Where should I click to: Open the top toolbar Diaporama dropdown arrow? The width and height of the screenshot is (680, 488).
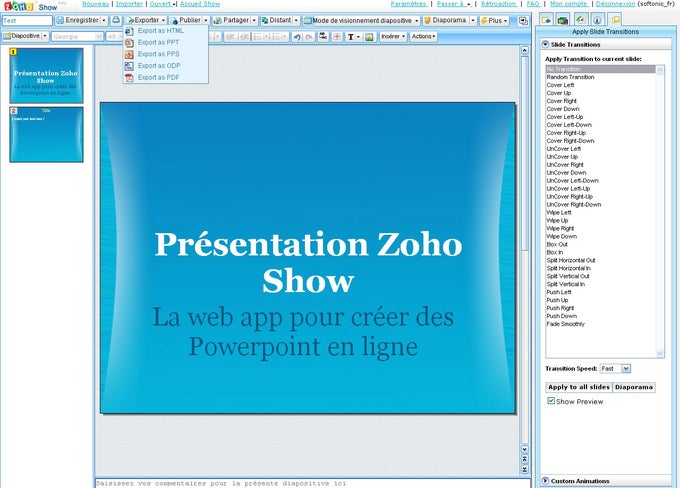click(x=473, y=20)
